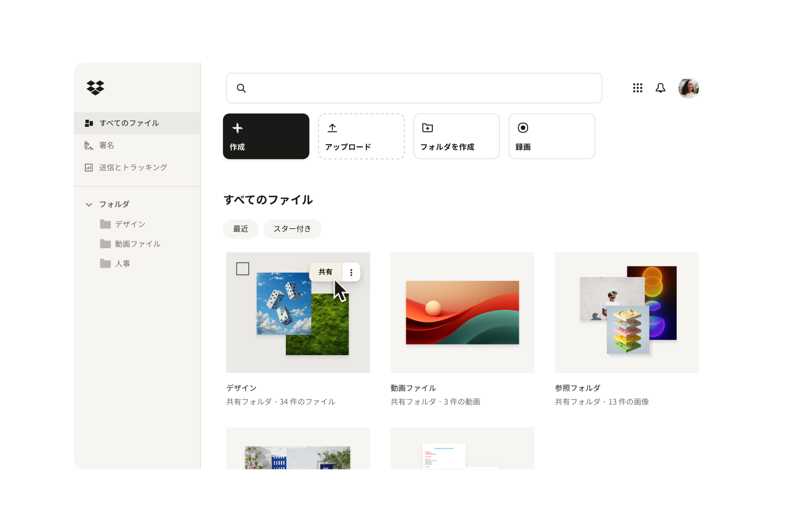
Task: Share デザイン using the 共有 button
Action: point(326,272)
